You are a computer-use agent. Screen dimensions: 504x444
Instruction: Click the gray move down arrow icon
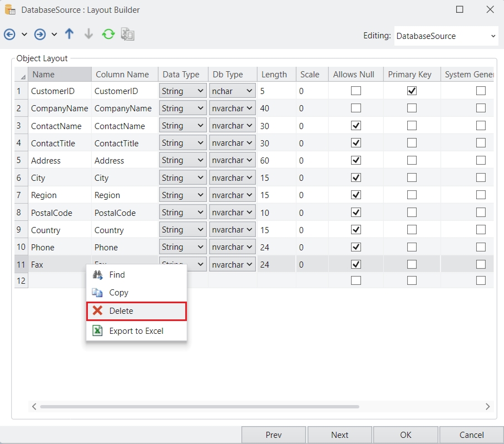click(88, 34)
